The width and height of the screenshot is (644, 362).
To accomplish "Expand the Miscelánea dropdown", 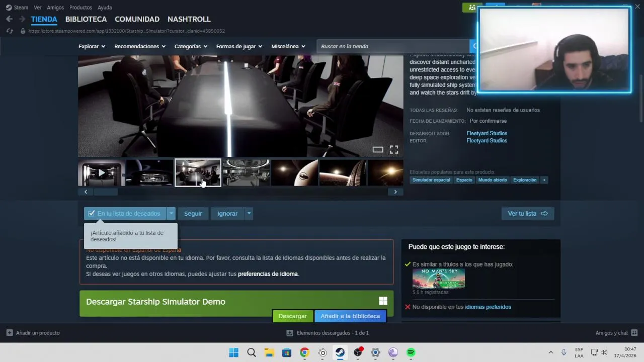I will [288, 46].
